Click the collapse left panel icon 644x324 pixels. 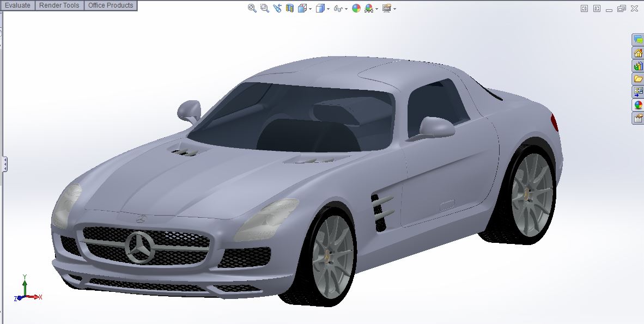(x=584, y=8)
